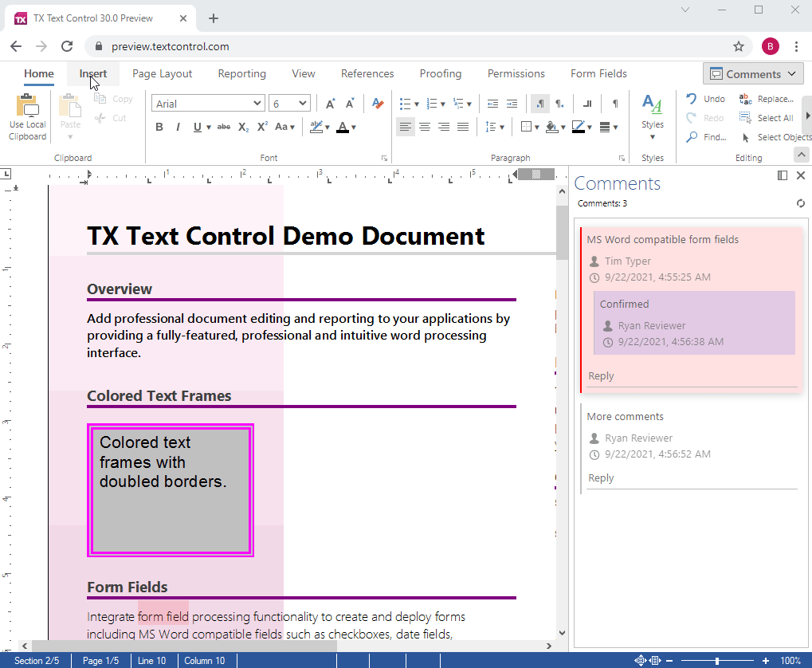Refresh the comments list
The image size is (812, 668).
[801, 203]
